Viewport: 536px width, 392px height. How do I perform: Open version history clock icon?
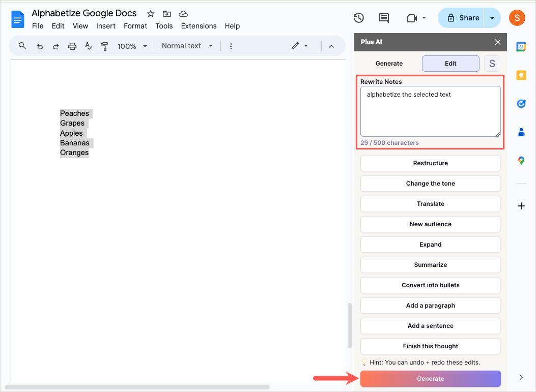pos(358,18)
